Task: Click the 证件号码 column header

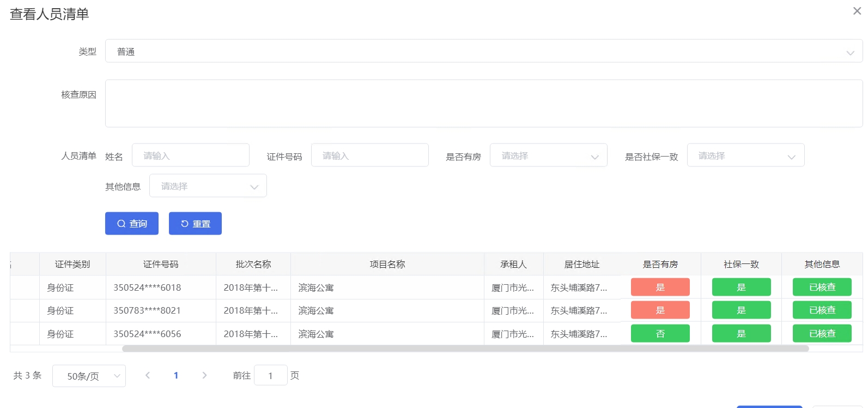Action: [x=161, y=264]
